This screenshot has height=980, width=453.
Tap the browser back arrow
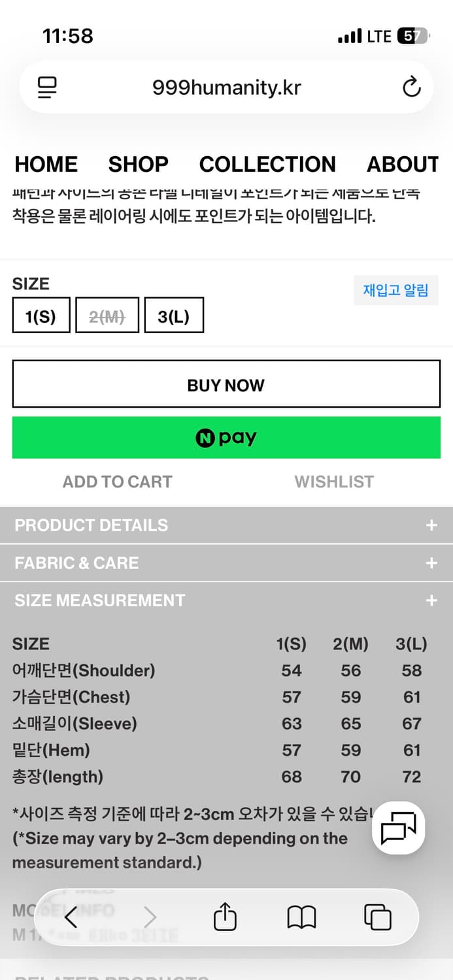71,917
